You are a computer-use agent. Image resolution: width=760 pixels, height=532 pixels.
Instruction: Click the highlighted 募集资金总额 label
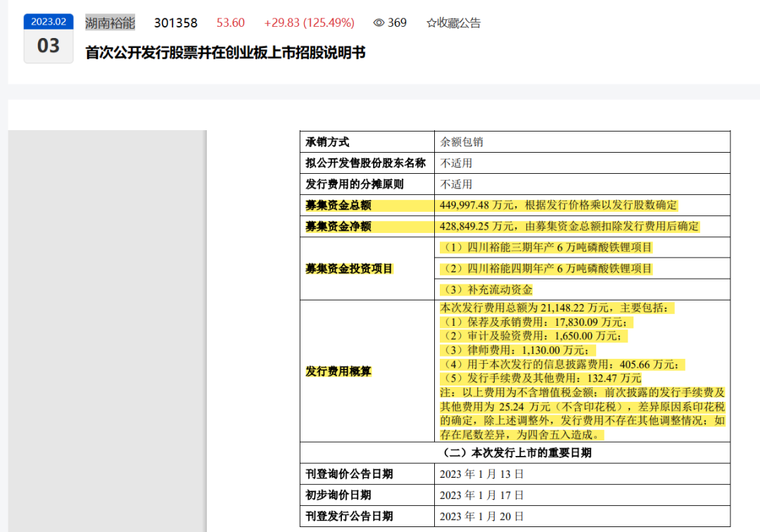(338, 205)
